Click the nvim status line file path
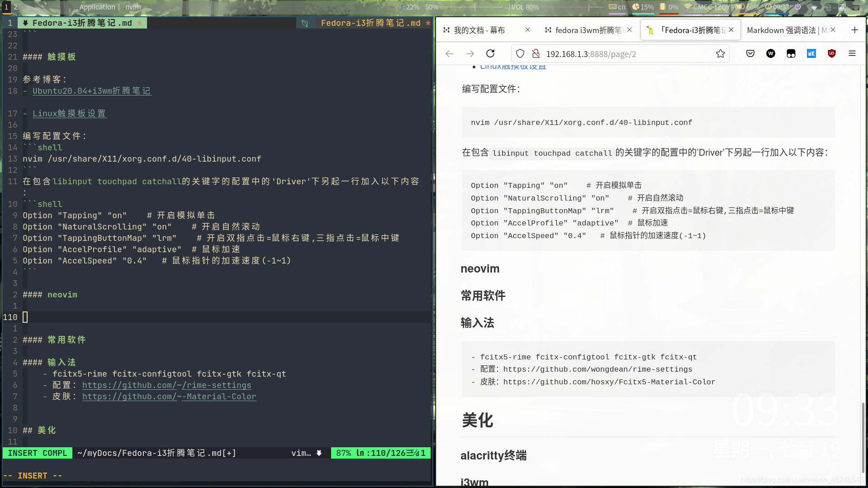868x488 pixels. coord(157,453)
